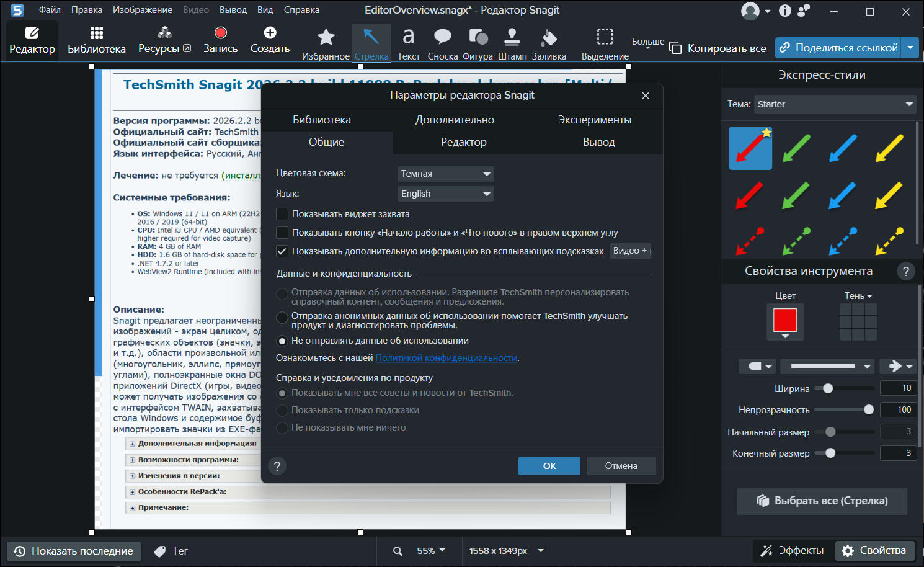Switch to the Дополнительно tab in the dialog

455,120
